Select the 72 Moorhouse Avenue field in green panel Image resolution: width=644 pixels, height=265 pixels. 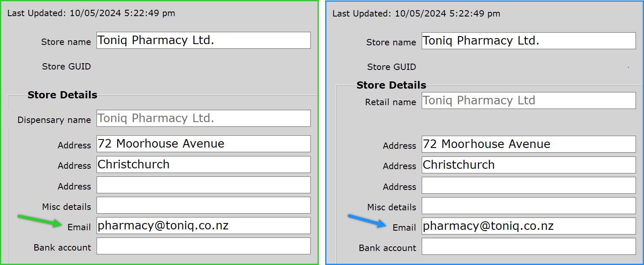point(204,144)
